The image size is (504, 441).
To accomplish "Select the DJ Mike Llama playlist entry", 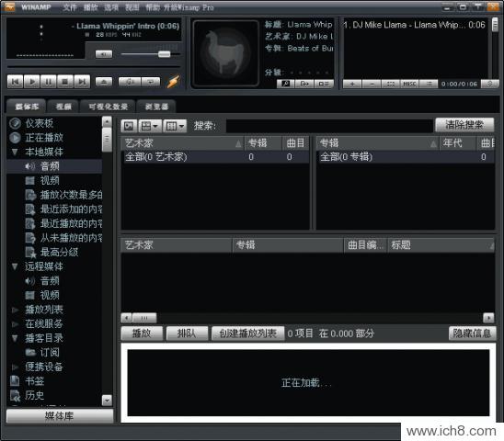I will pos(415,25).
